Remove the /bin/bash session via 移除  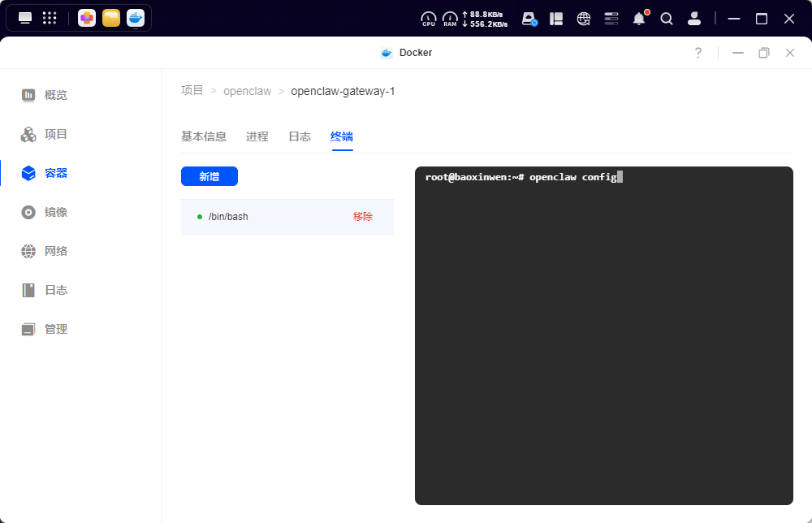pyautogui.click(x=362, y=216)
